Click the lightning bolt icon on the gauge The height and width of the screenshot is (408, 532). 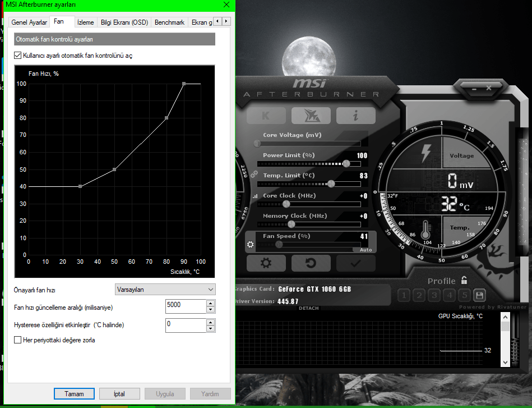click(x=426, y=153)
